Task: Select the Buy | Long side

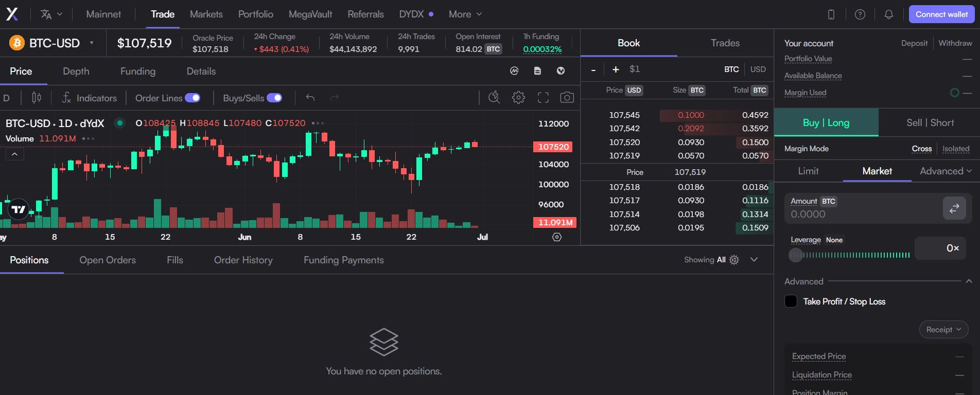Action: 826,122
